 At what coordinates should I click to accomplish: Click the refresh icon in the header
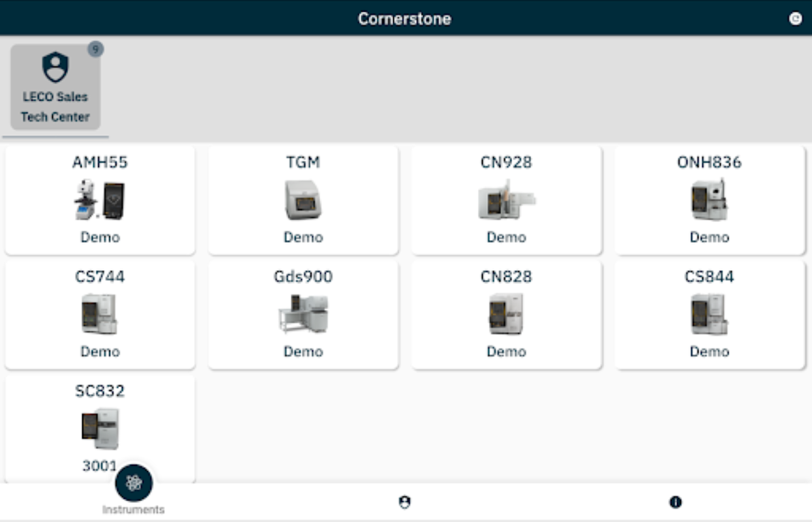point(796,18)
